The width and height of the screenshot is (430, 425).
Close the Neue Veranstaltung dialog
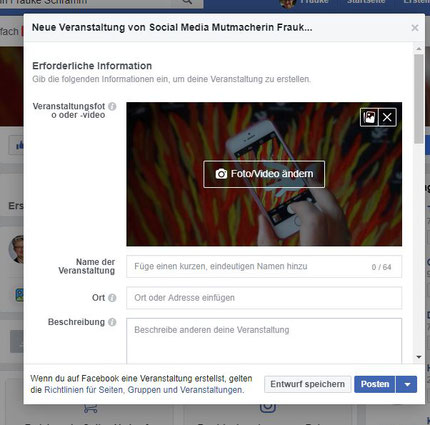click(x=415, y=28)
